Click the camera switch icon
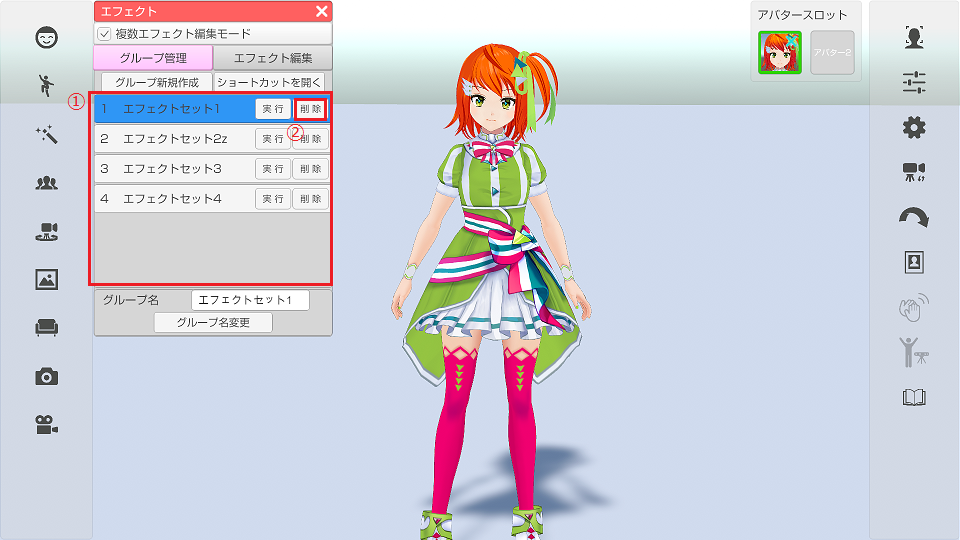Image resolution: width=960 pixels, height=540 pixels. tap(914, 172)
